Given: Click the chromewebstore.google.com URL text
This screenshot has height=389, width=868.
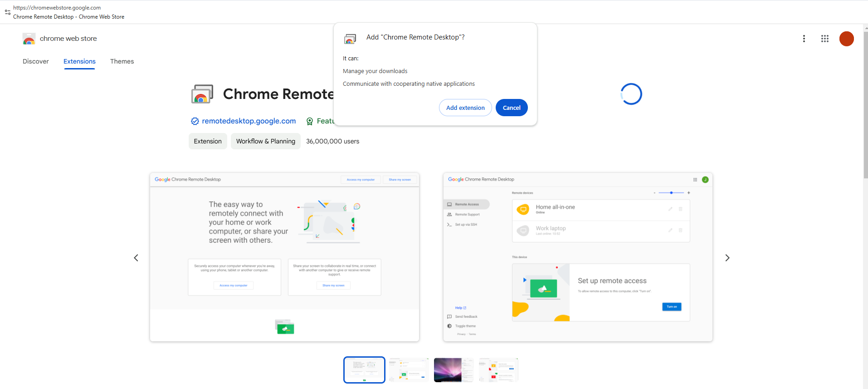Looking at the screenshot, I should 57,8.
